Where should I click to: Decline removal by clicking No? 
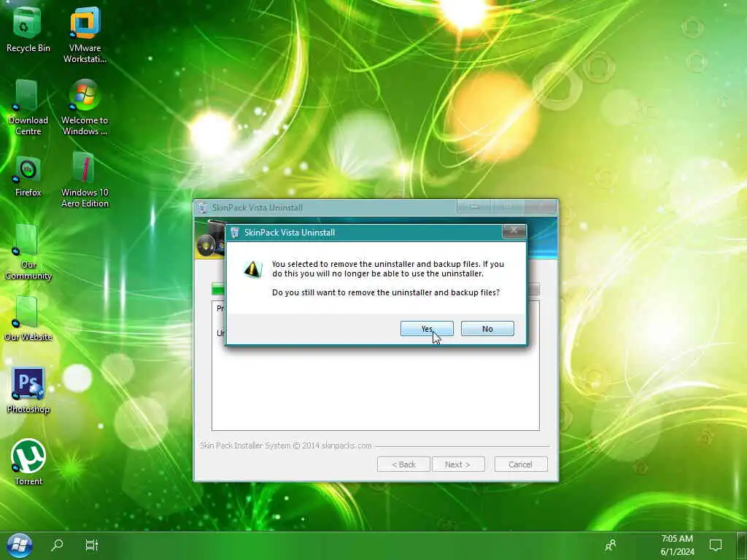coord(487,329)
